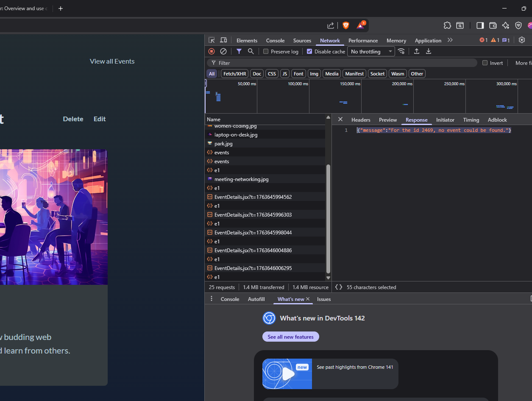The image size is (532, 401).
Task: Switch to the Console panel tab
Action: click(x=275, y=41)
